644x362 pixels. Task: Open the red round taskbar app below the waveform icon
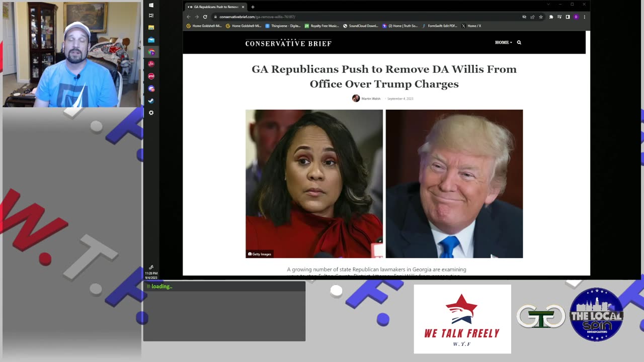(151, 76)
